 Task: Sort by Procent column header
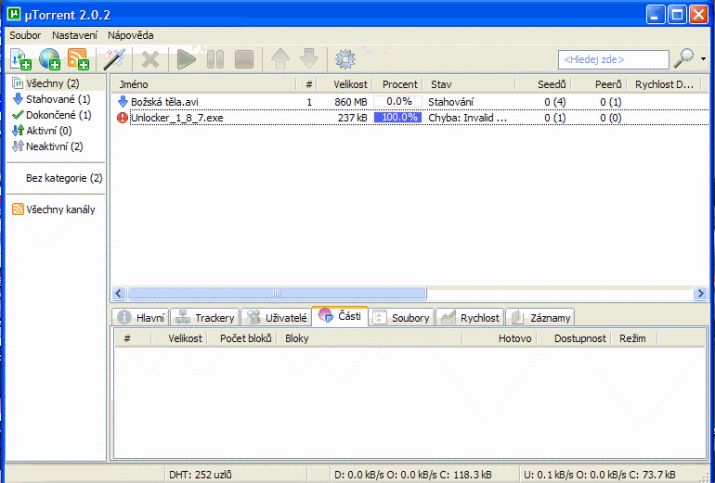(397, 84)
